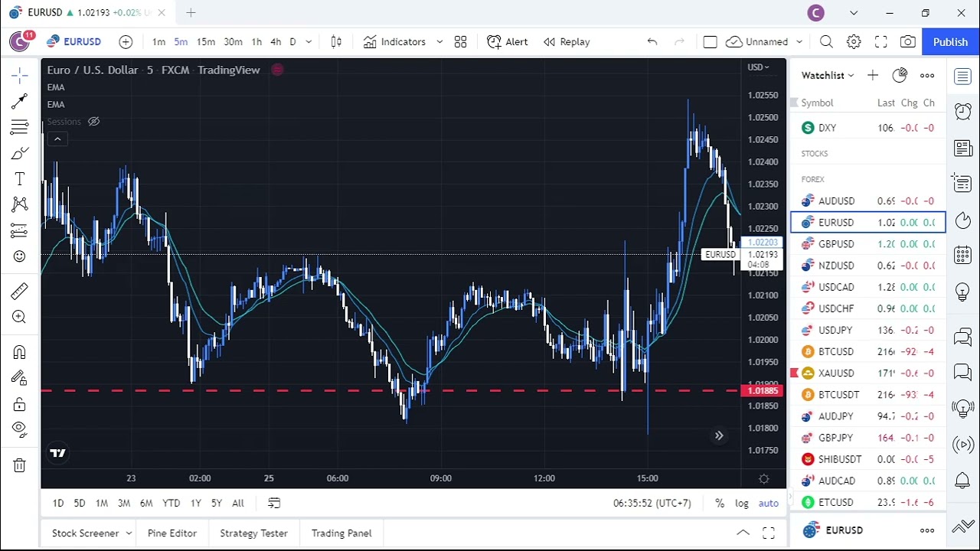Take a chart snapshot with camera
The height and width of the screenshot is (551, 980).
click(x=908, y=42)
